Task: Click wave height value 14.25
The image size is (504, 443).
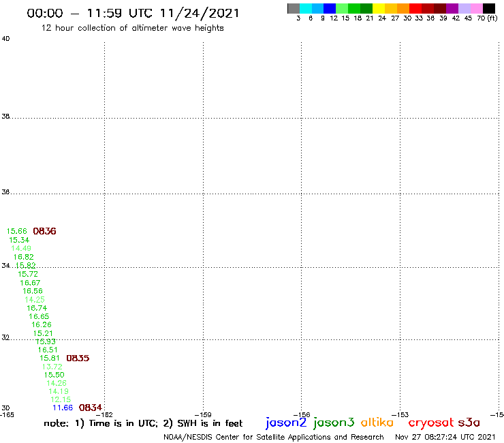Action: pyautogui.click(x=35, y=300)
